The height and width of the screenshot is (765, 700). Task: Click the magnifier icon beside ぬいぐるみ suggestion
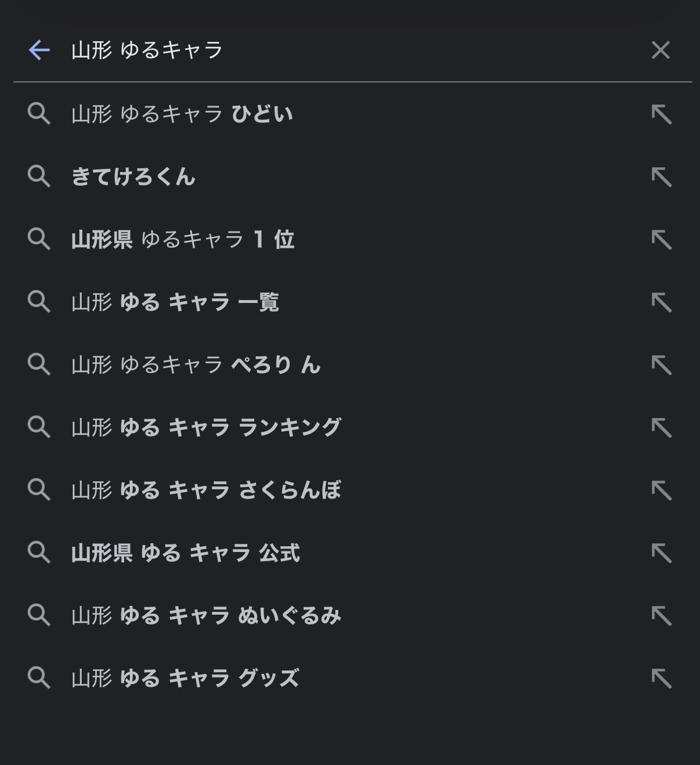click(x=39, y=615)
